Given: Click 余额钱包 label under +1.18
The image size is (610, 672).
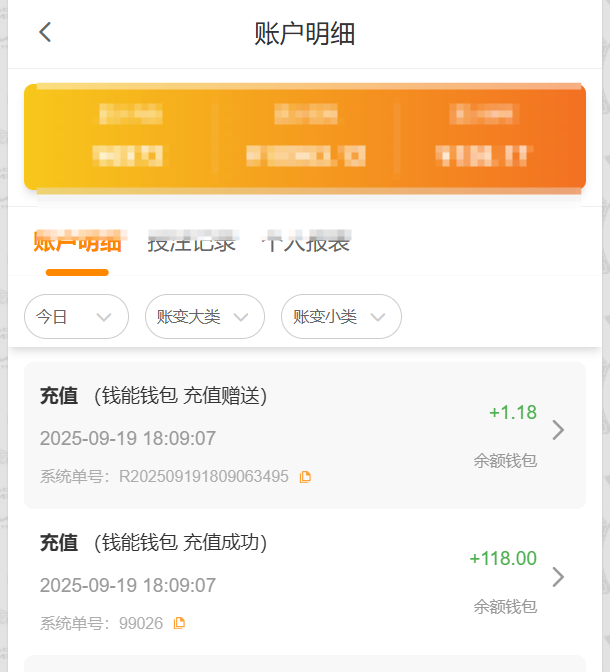Looking at the screenshot, I should point(505,461).
